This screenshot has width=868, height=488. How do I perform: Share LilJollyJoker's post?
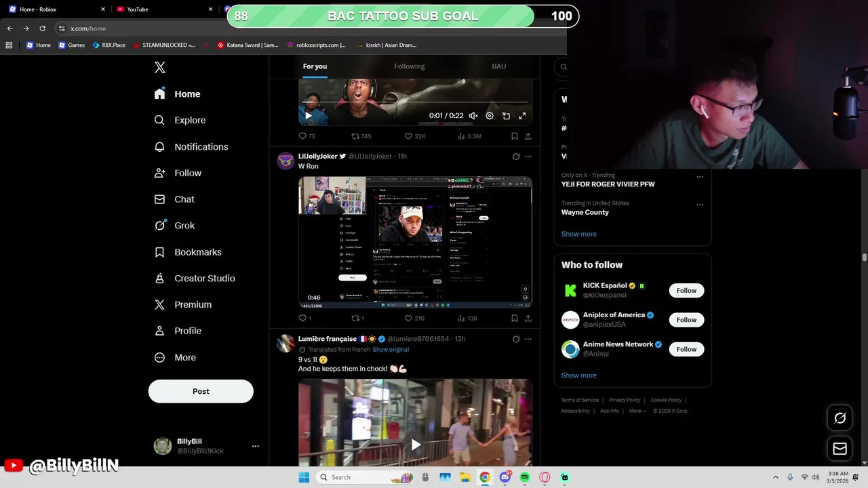(x=528, y=319)
